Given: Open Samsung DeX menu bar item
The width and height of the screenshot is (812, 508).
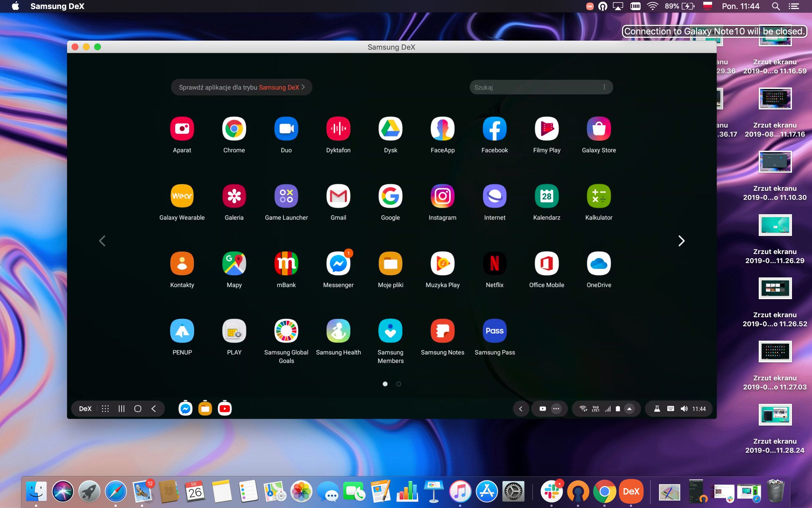Looking at the screenshot, I should tap(57, 6).
